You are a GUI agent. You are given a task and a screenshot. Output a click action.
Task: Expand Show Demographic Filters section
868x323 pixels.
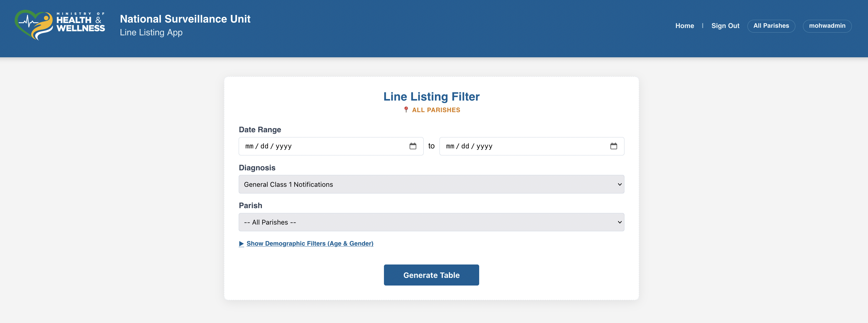click(310, 243)
